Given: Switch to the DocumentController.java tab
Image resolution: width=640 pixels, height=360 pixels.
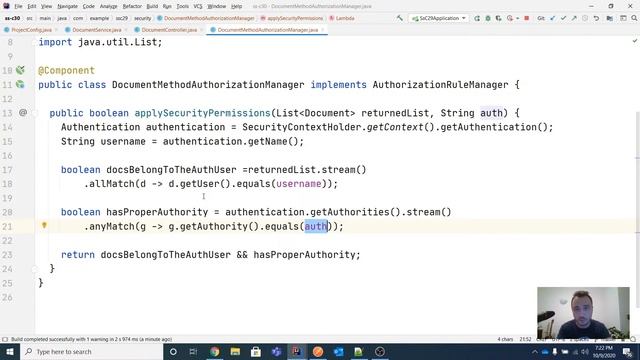Looking at the screenshot, I should click(x=169, y=30).
